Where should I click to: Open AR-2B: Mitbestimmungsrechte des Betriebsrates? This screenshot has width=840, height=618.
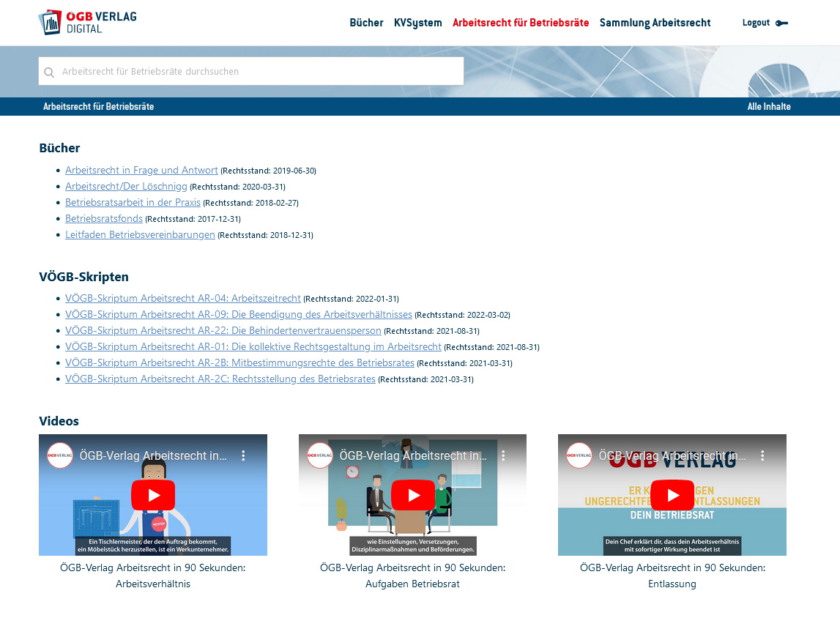coord(240,362)
